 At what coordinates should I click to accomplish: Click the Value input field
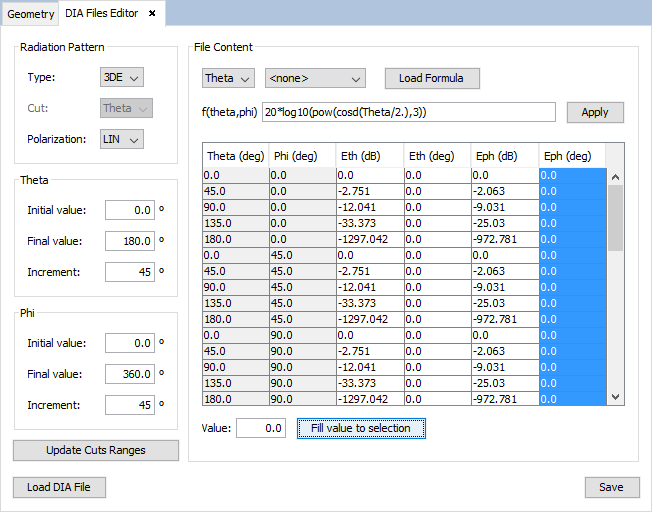[x=261, y=428]
